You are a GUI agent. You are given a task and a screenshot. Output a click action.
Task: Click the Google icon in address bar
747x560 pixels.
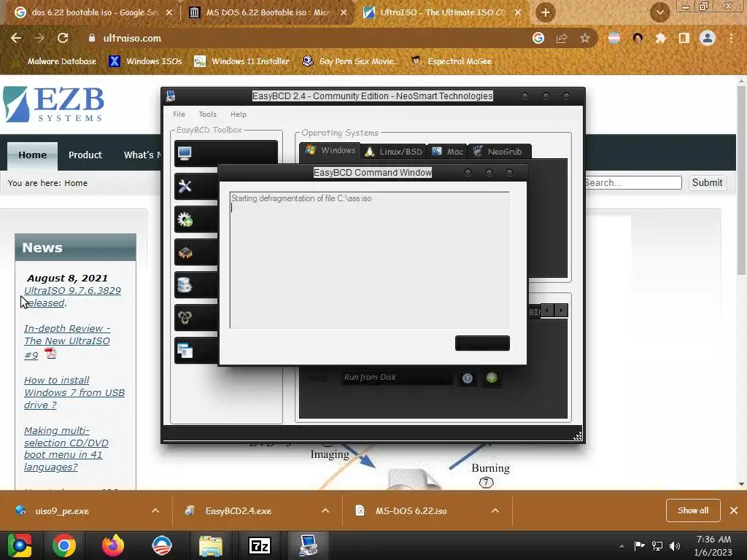coord(538,38)
